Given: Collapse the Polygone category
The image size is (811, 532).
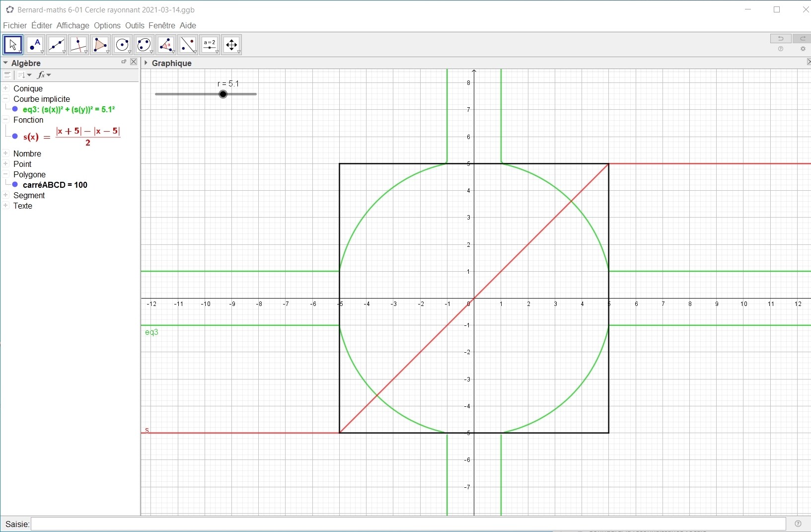Looking at the screenshot, I should pyautogui.click(x=6, y=174).
